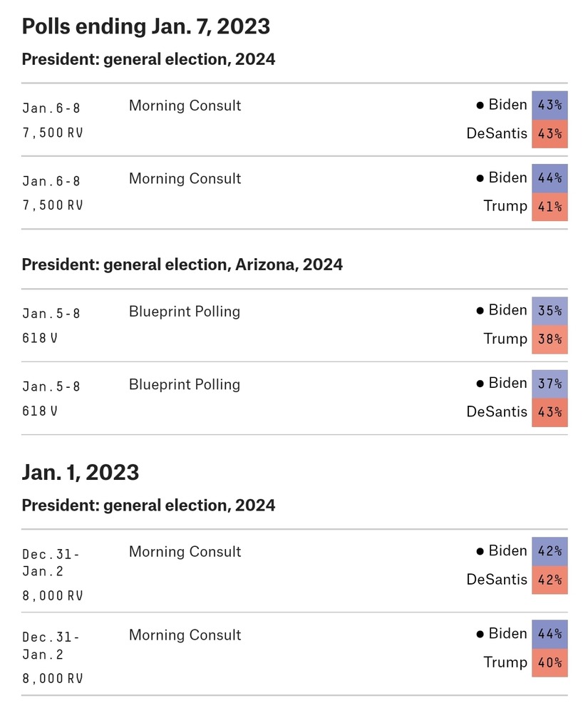The width and height of the screenshot is (588, 713).
Task: Open Morning Consult link for Dec. 31 Biden–DeSantis poll
Action: tap(185, 552)
